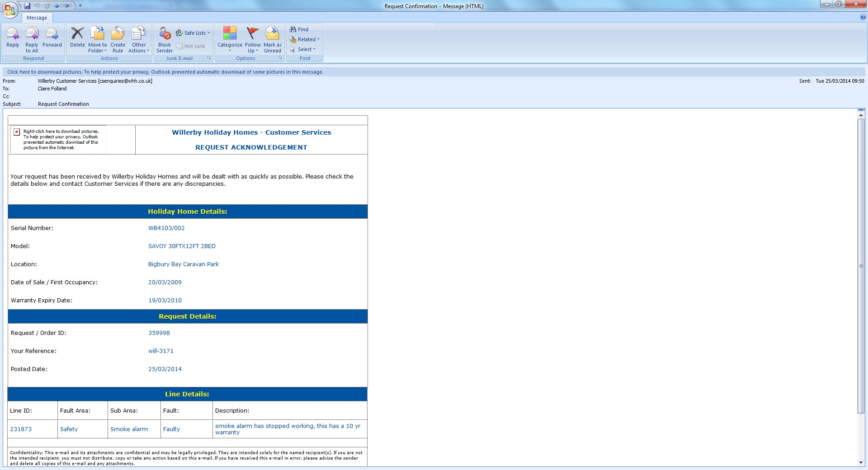Open the Junk E-mail options dialog launcher
The width and height of the screenshot is (868, 470).
209,58
